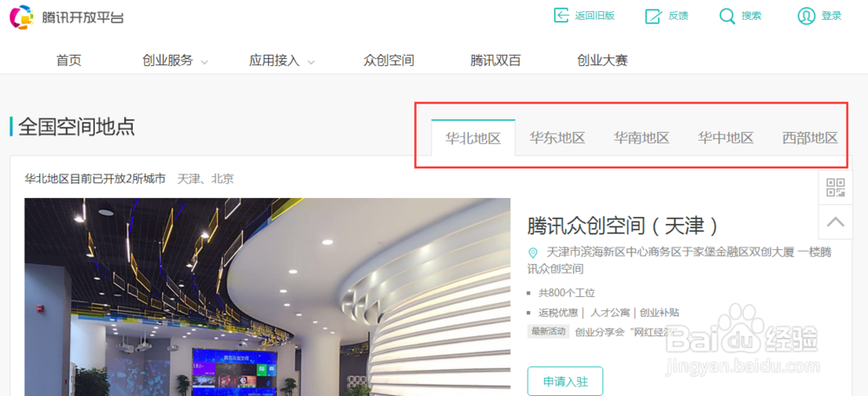Click the 全国空间地点 section heading
The height and width of the screenshot is (396, 868).
(76, 127)
